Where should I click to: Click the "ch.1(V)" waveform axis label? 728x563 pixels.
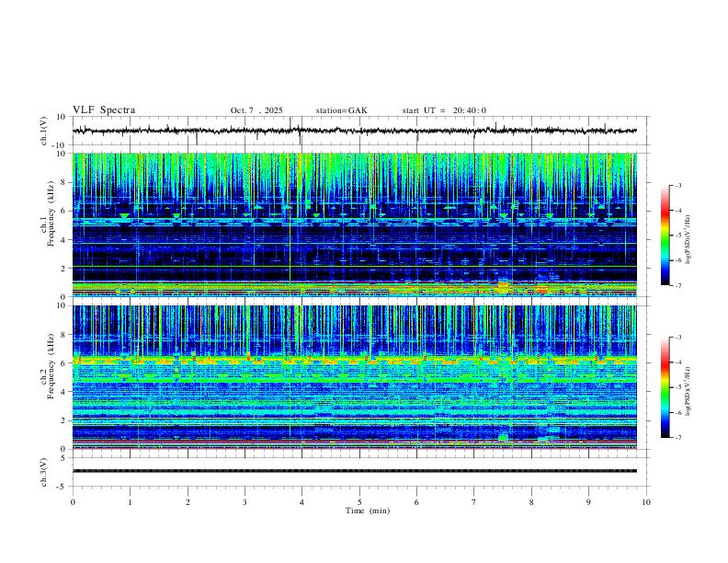pyautogui.click(x=44, y=131)
